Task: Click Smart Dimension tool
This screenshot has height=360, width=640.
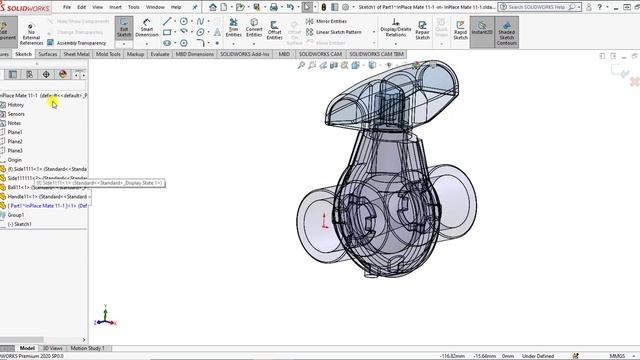Action: [x=147, y=28]
